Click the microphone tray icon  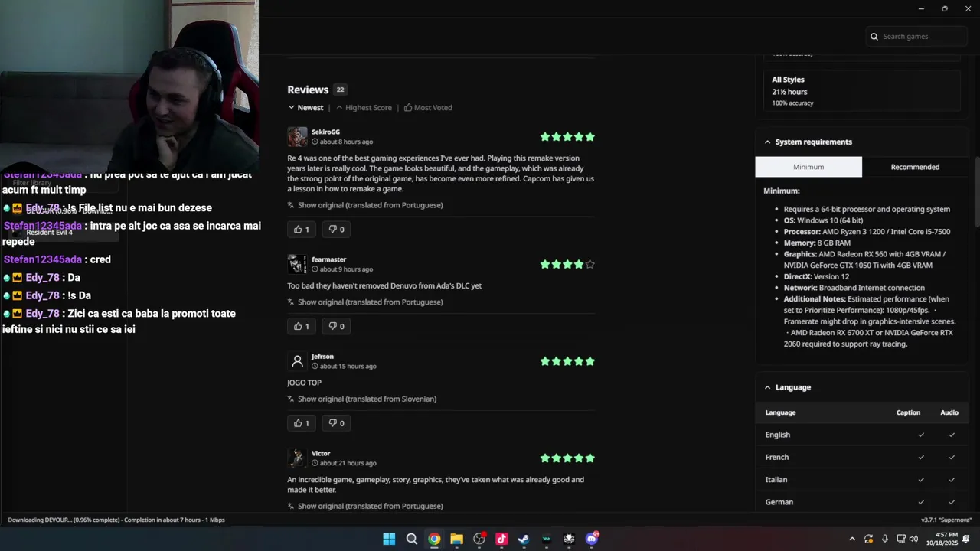[885, 540]
